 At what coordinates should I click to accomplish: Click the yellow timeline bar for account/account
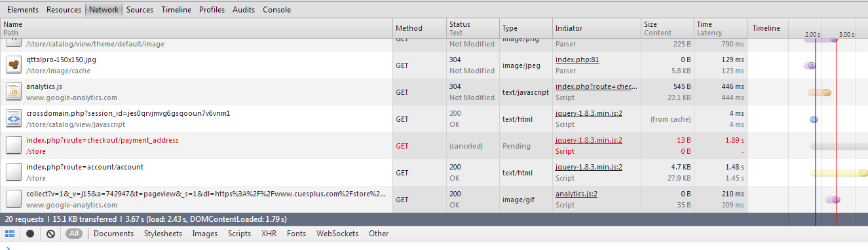(839, 173)
